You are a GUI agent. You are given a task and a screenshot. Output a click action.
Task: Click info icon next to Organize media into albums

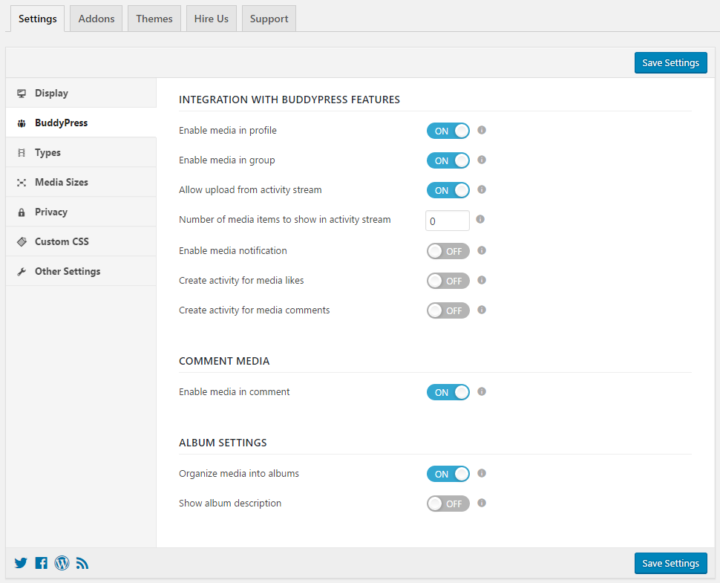click(x=481, y=473)
